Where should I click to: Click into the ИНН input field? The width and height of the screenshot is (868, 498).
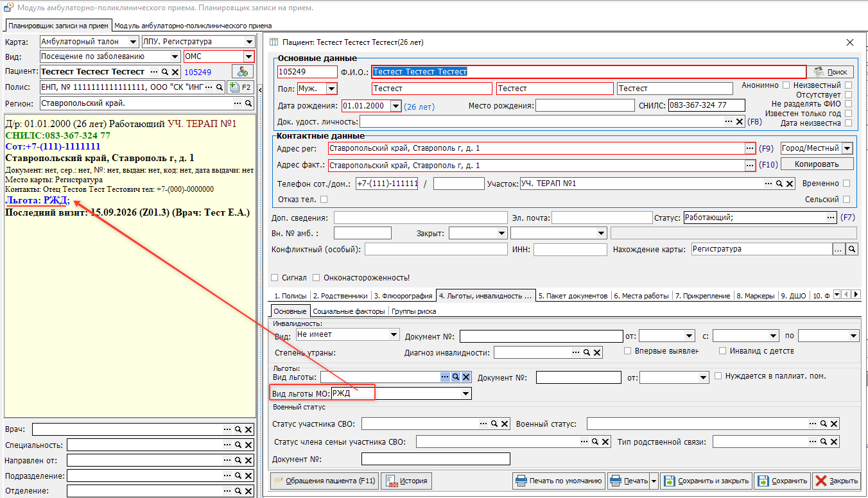(570, 250)
